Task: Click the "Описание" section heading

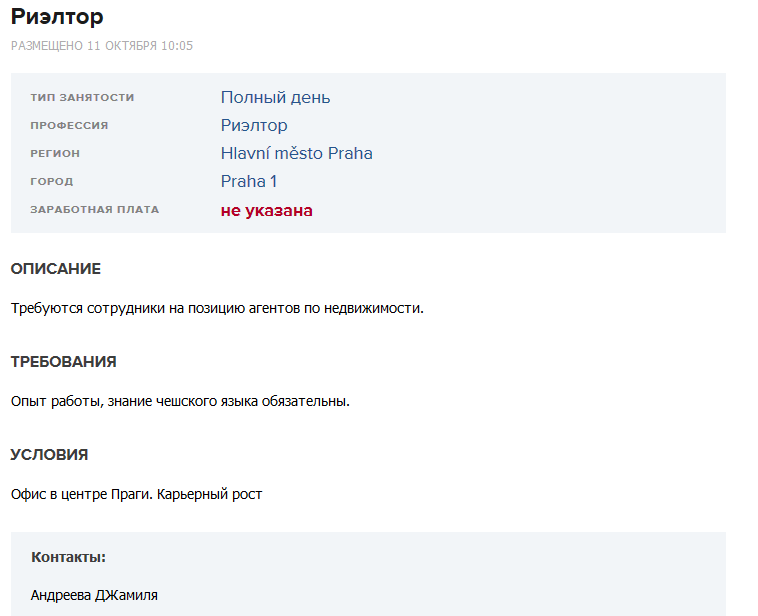Action: [x=56, y=269]
